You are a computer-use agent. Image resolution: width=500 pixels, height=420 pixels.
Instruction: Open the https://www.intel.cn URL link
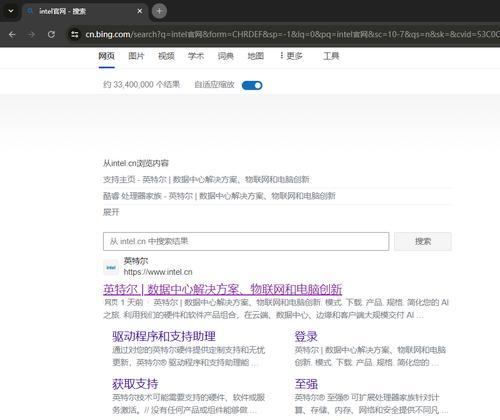pos(158,272)
